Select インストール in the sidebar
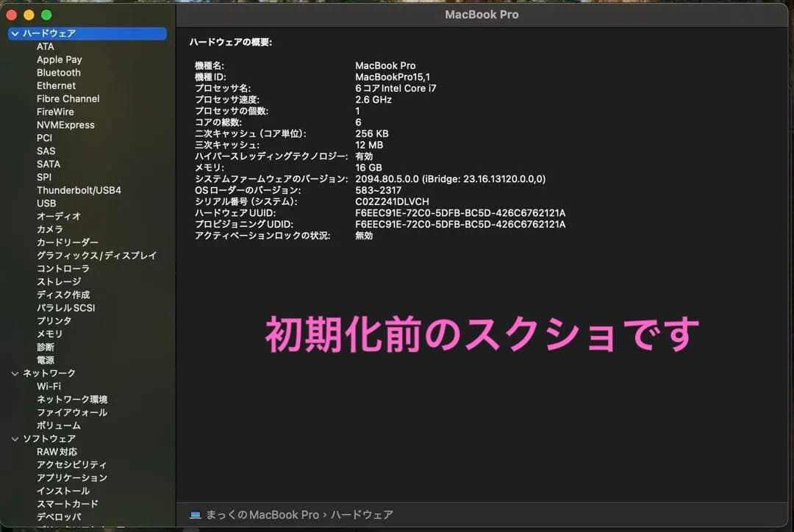The image size is (794, 532). (x=62, y=491)
